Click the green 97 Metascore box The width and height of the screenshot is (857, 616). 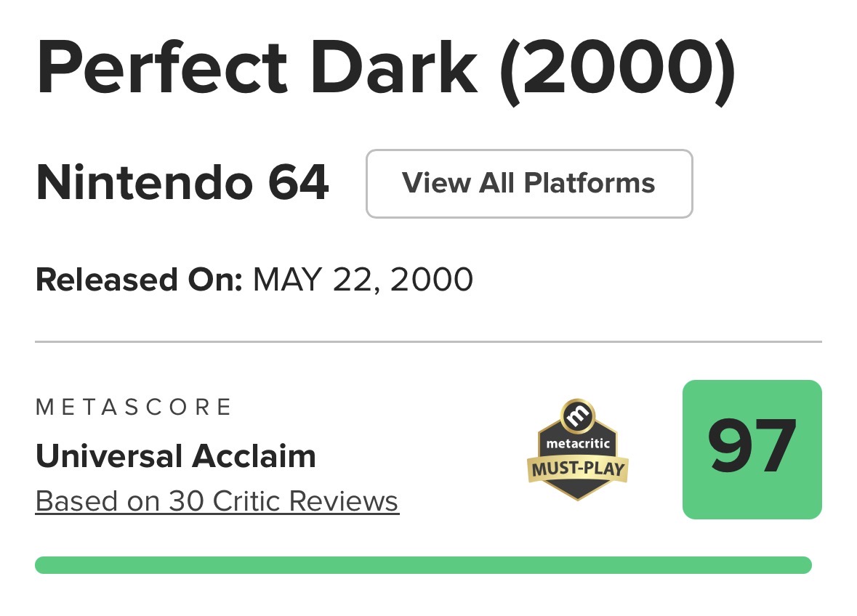(752, 450)
